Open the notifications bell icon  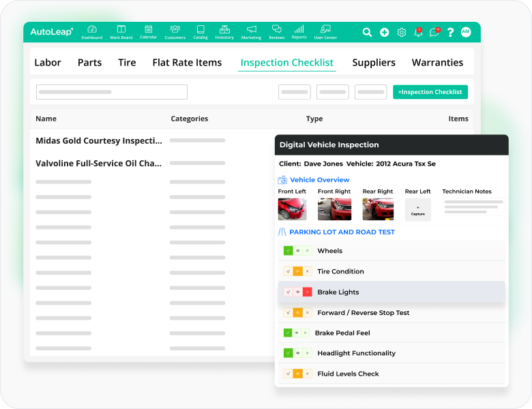tap(418, 32)
